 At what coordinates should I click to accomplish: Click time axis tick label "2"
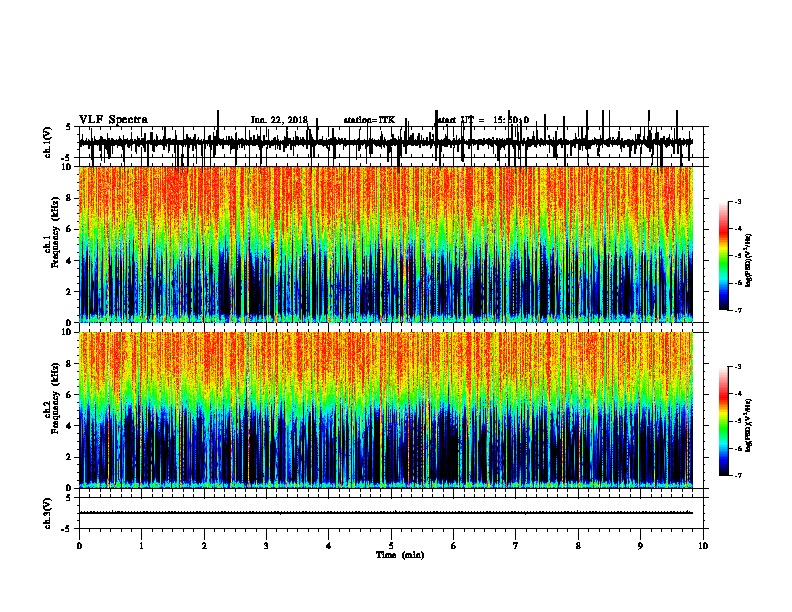[204, 546]
